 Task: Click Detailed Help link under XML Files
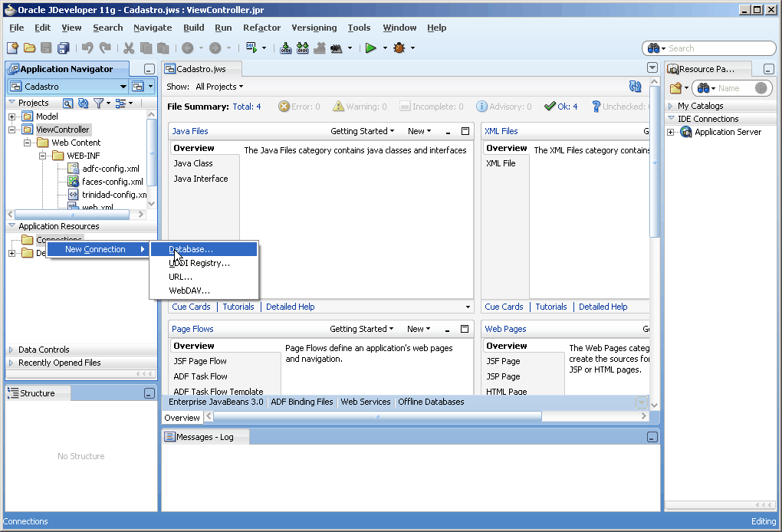[603, 307]
